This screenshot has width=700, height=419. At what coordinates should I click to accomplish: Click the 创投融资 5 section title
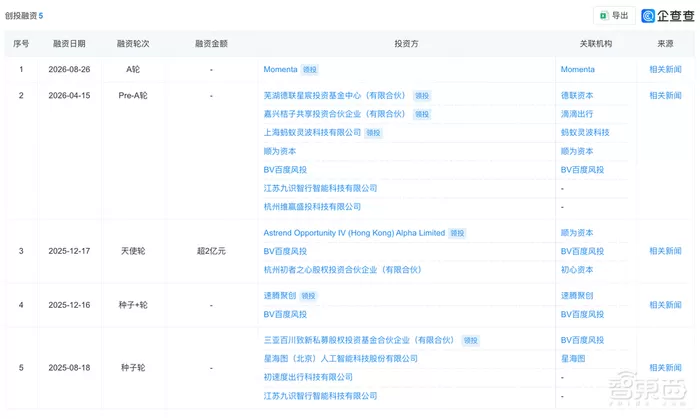point(24,16)
